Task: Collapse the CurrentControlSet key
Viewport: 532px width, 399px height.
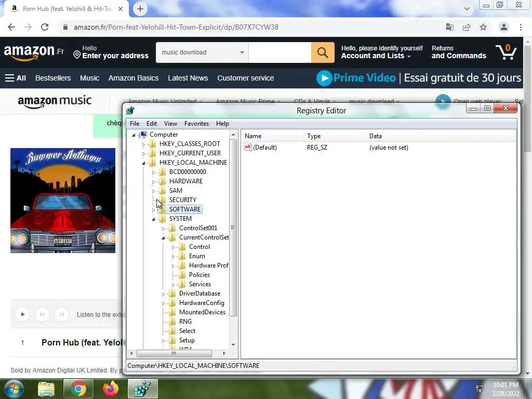Action: tap(163, 238)
